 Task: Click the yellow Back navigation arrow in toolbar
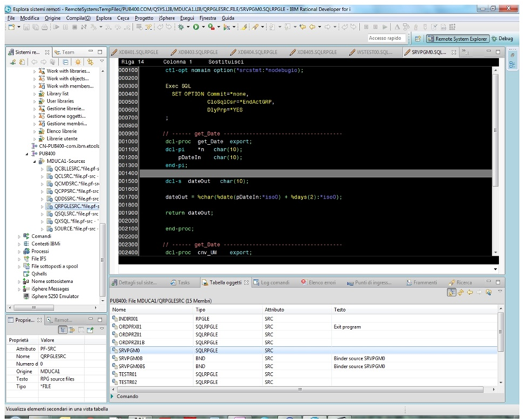coord(313,27)
